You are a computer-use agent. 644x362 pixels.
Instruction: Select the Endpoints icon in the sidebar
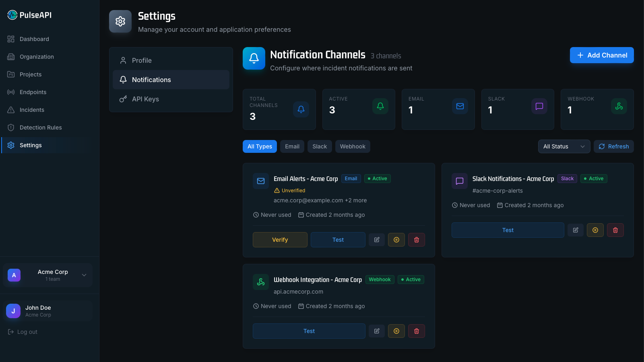[11, 92]
